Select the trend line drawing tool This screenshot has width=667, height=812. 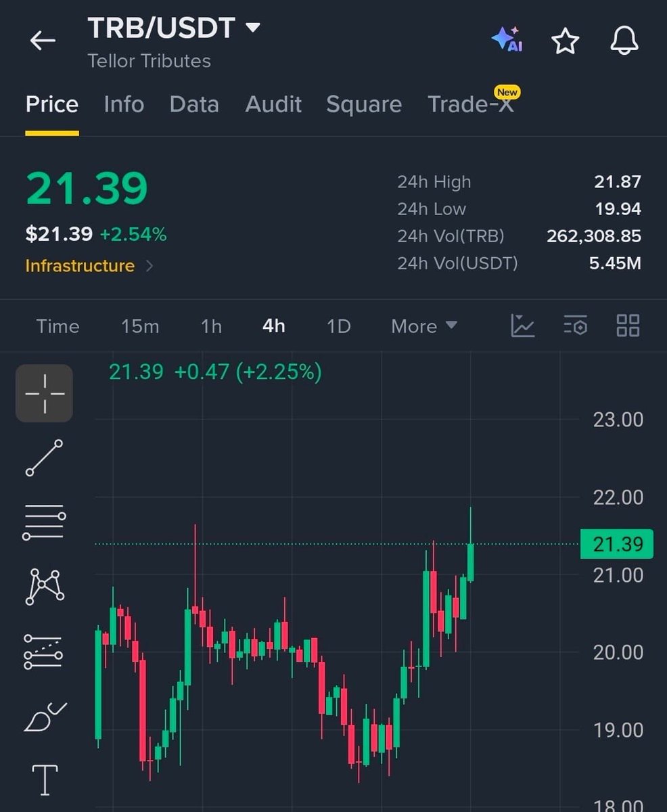[x=45, y=458]
